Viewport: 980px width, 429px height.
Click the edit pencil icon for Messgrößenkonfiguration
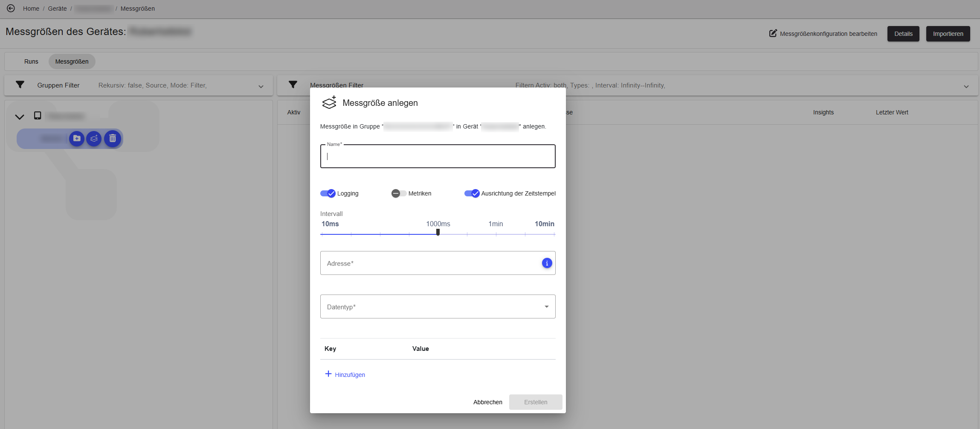[x=773, y=33]
